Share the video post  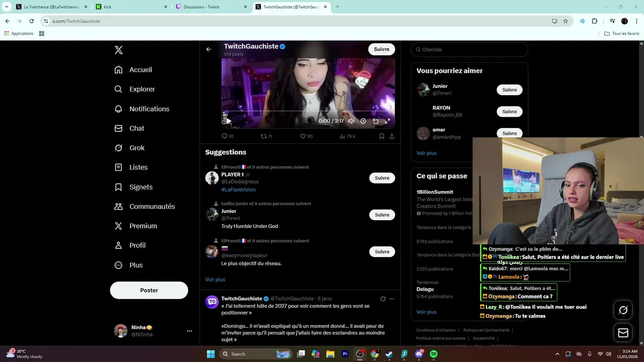392,136
